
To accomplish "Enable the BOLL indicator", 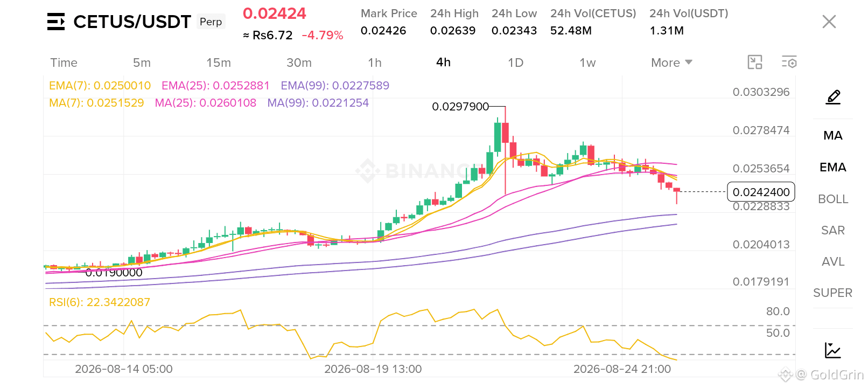I will point(833,199).
